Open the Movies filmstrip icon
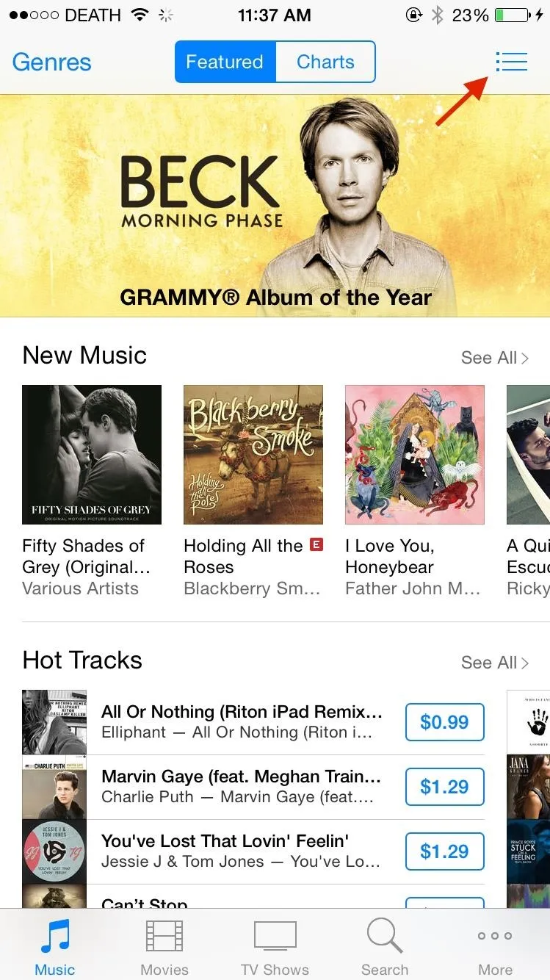The image size is (550, 980). [x=164, y=937]
